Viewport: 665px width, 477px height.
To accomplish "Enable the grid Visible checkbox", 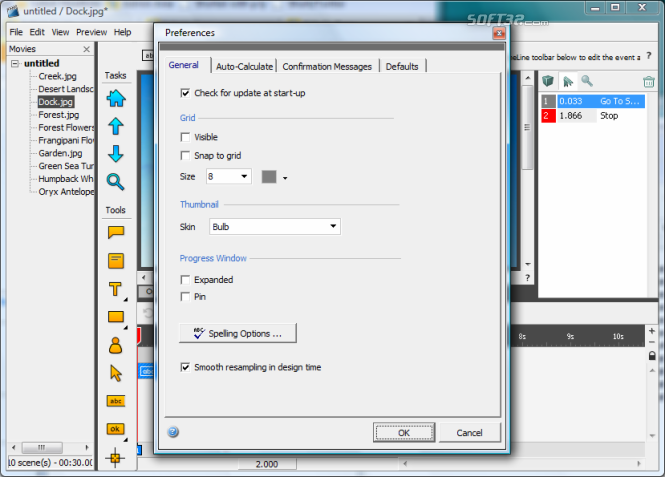I will 185,137.
